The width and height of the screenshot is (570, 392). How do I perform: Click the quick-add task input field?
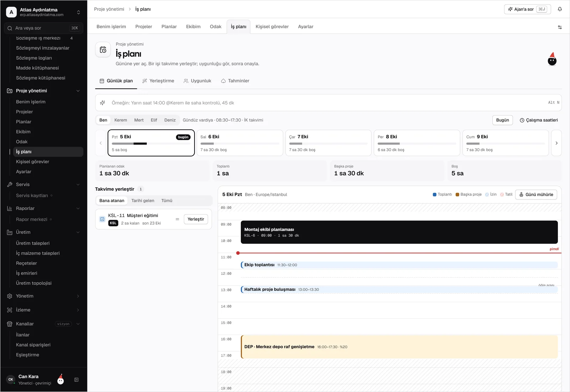pyautogui.click(x=328, y=103)
